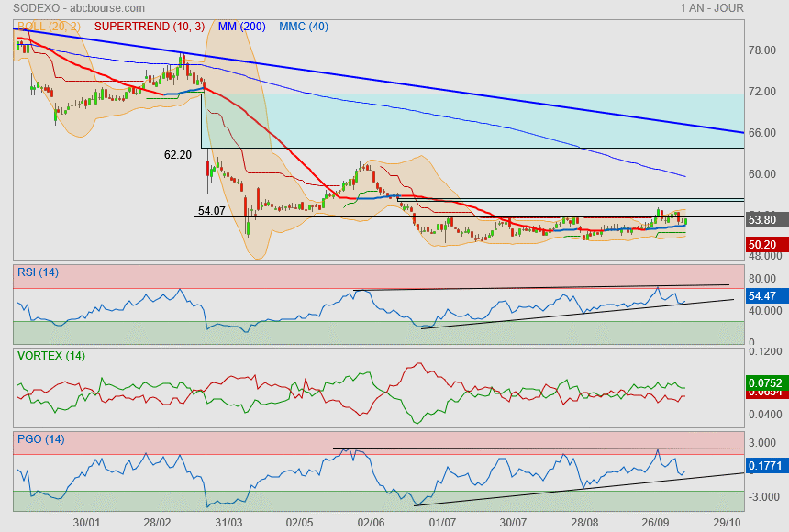
Task: Select the blue 54.47 RSI value tag
Action: coord(763,296)
